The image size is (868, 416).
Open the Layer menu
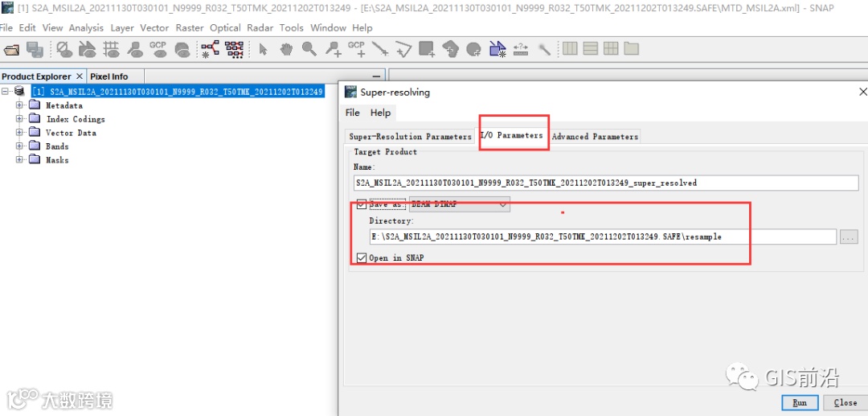coord(122,27)
